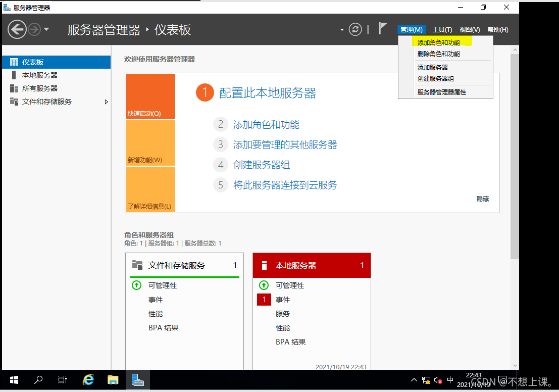Open the dropdown arrow beside refresh
The width and height of the screenshot is (559, 392).
(342, 30)
